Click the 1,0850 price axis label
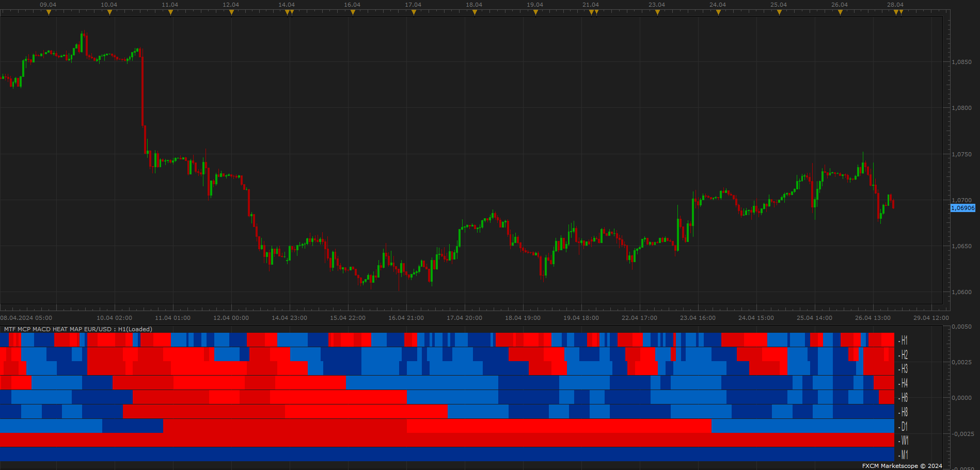Viewport: 980px width, 470px height. (x=961, y=62)
